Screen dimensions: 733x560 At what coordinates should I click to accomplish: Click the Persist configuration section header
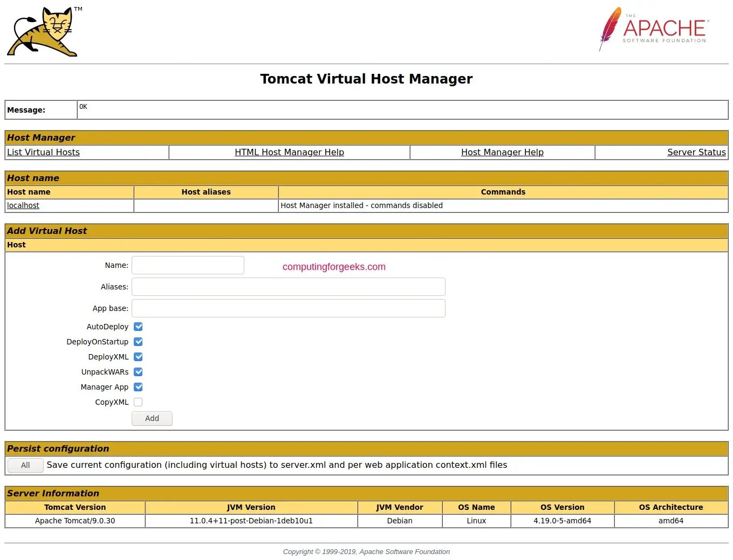pos(366,448)
